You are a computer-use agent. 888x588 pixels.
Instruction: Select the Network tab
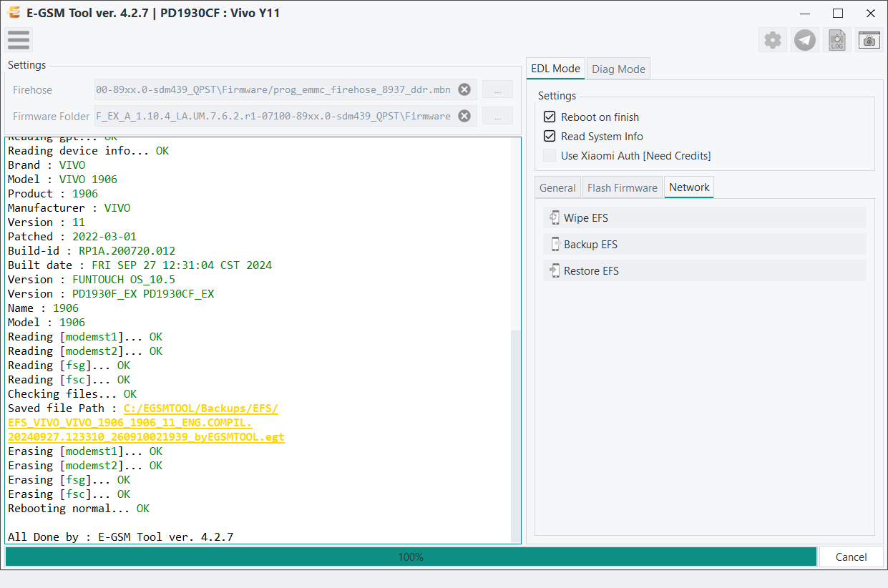689,187
